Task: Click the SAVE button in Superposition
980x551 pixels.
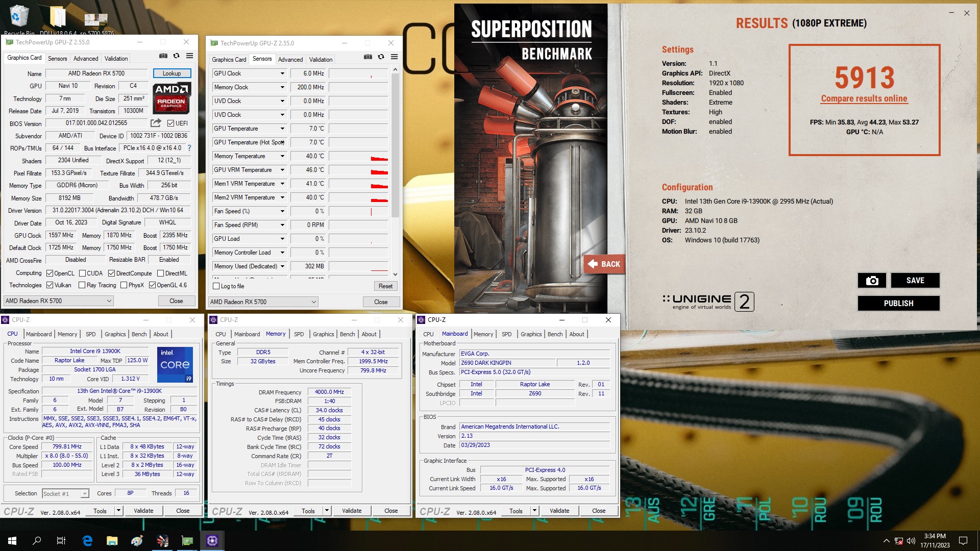Action: 915,280
